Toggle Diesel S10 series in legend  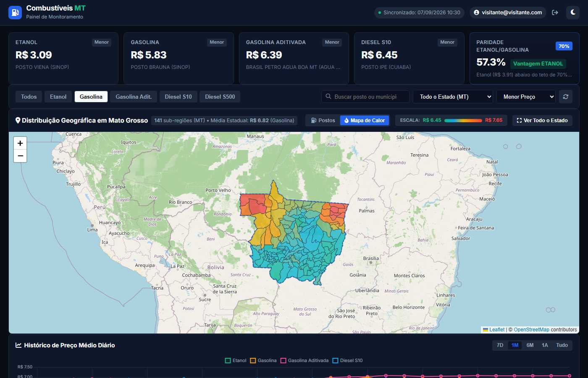(347, 360)
